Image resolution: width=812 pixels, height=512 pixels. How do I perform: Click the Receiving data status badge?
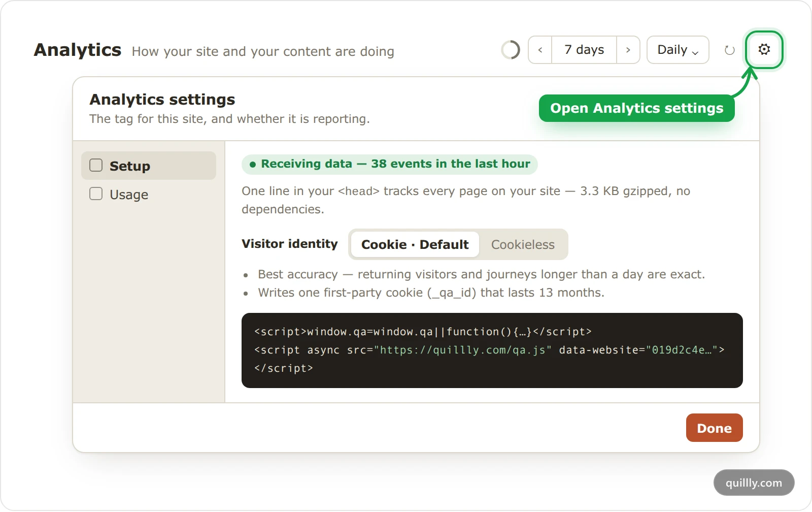point(390,164)
